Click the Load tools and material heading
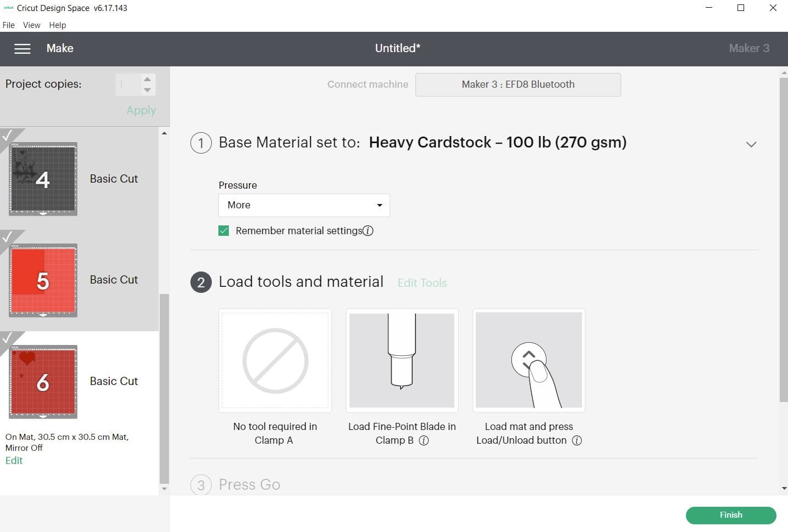 click(x=301, y=282)
